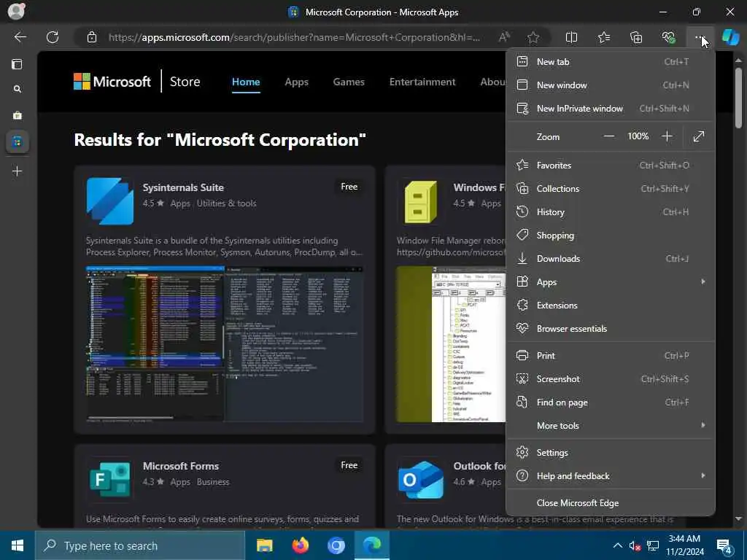Expand Help and feedback submenu
Viewport: 747px width, 560px height.
point(611,475)
